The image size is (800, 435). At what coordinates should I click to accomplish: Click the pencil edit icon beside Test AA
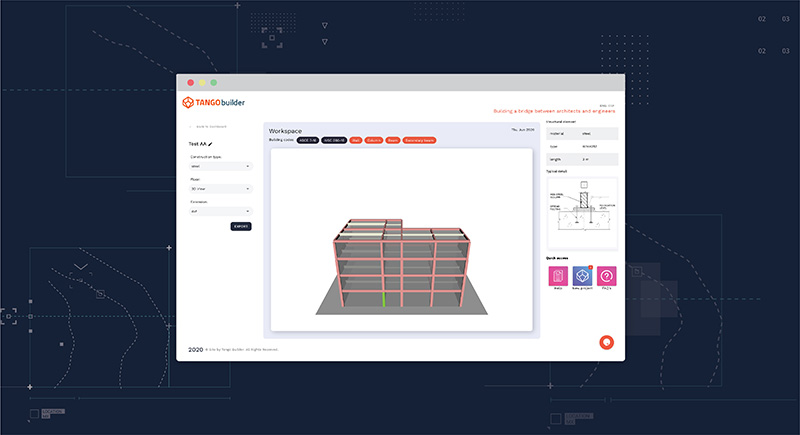pyautogui.click(x=211, y=144)
